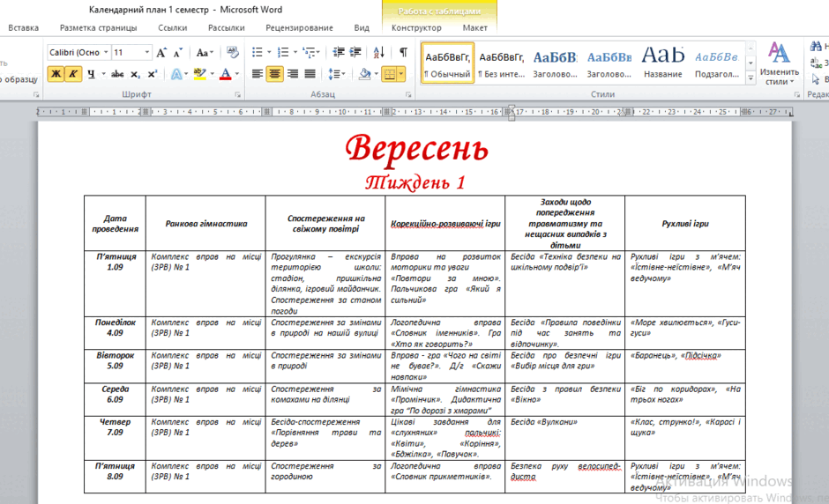Image resolution: width=829 pixels, height=504 pixels.
Task: Toggle the show paragraph marks icon
Action: (x=403, y=52)
